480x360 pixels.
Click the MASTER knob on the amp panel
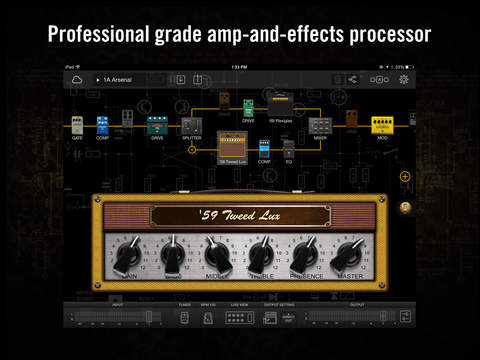pos(348,255)
